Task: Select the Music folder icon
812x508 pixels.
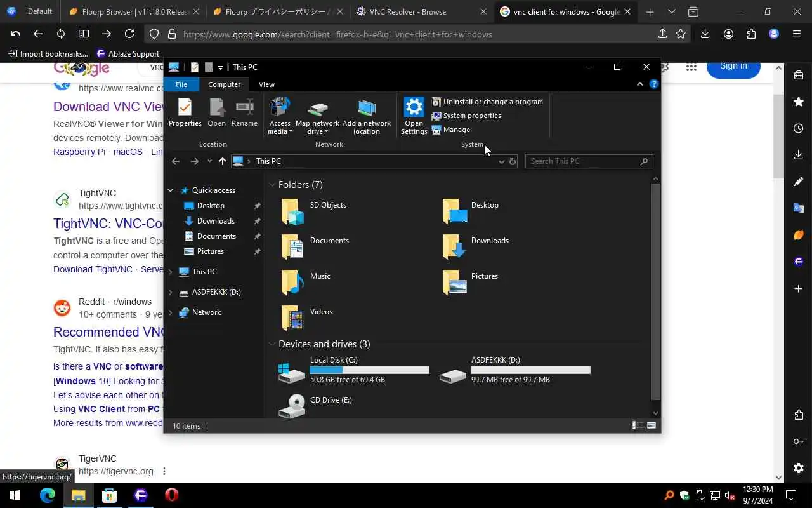Action: tap(292, 283)
